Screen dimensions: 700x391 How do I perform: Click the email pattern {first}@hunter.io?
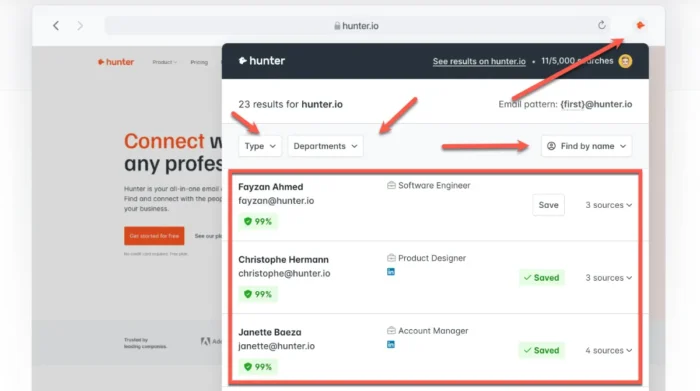(x=596, y=104)
